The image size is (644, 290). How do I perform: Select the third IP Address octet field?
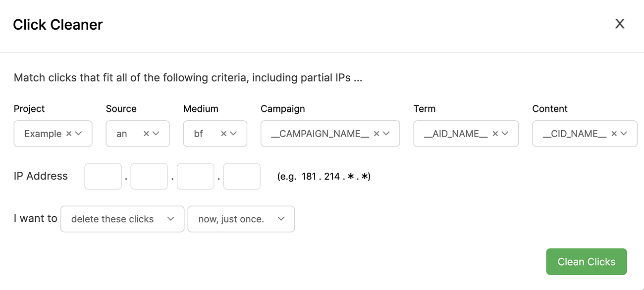pyautogui.click(x=195, y=176)
